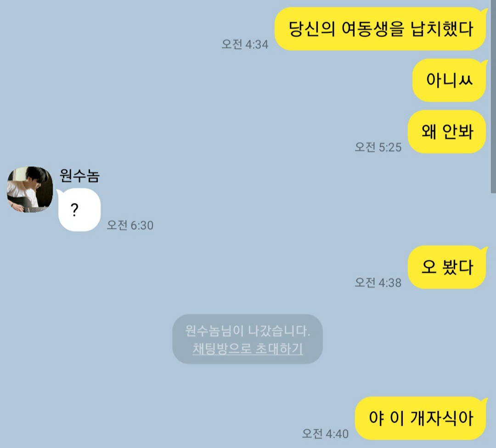Click the 오전 4:34 timestamp
The image size is (496, 448).
click(x=245, y=44)
